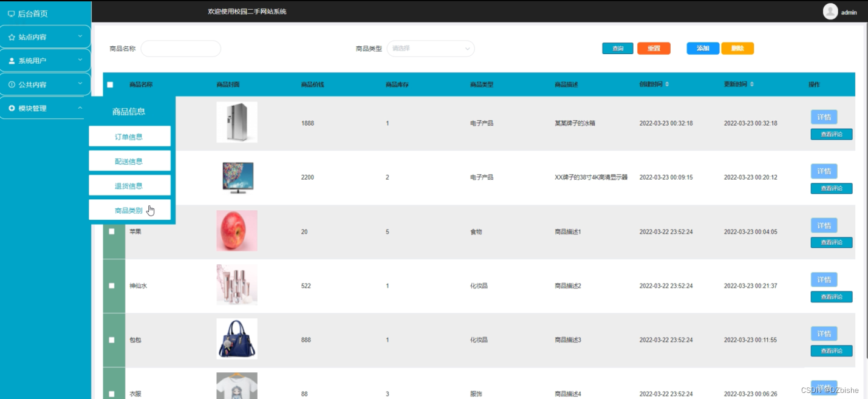Click the sort arrows beside 更新时间
The height and width of the screenshot is (399, 868).
pyautogui.click(x=752, y=84)
